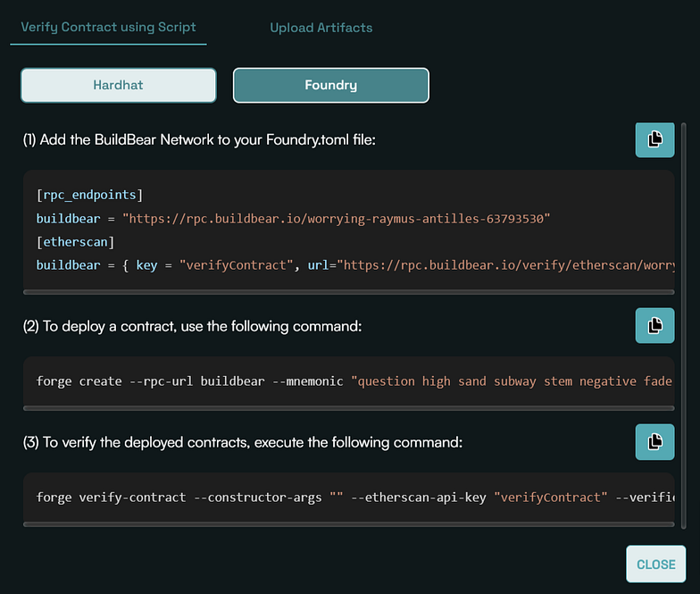Click horizontal scrollbar under Foundry.toml code block
Viewport: 700px width, 594px height.
[x=348, y=292]
